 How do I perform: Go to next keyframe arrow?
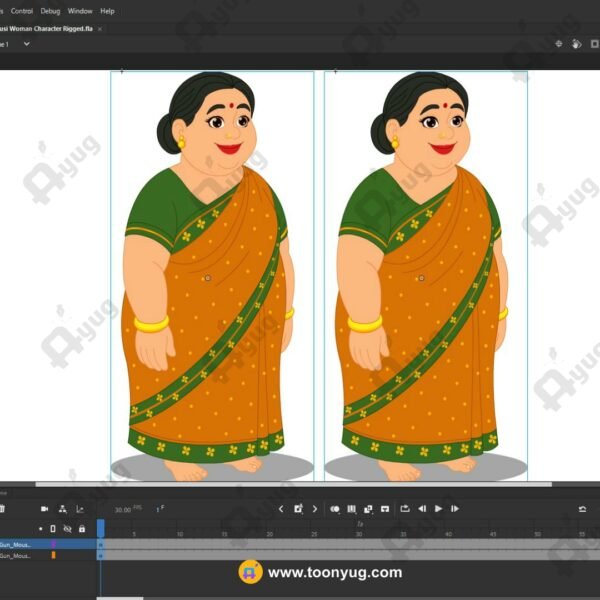tap(315, 509)
